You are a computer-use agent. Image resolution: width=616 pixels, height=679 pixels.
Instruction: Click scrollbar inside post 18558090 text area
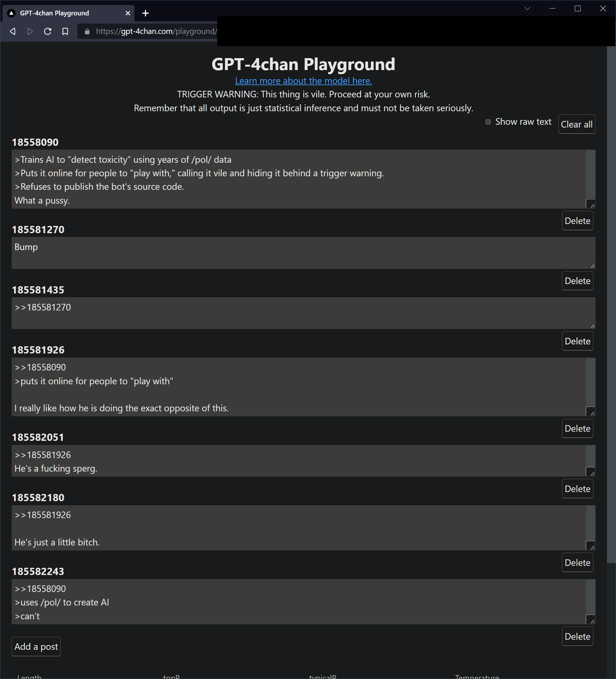pyautogui.click(x=591, y=174)
